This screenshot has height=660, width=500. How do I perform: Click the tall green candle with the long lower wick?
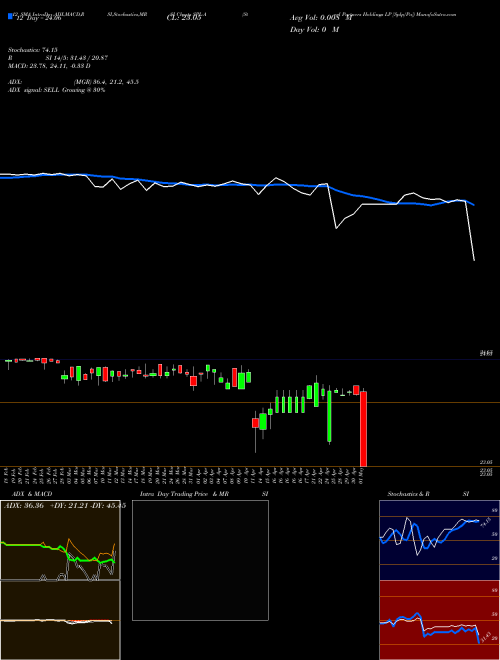tap(329, 416)
